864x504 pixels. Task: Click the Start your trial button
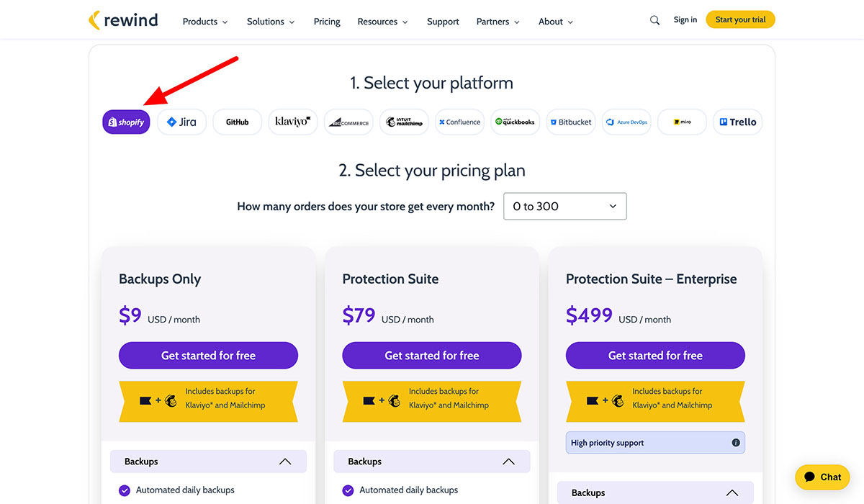740,19
